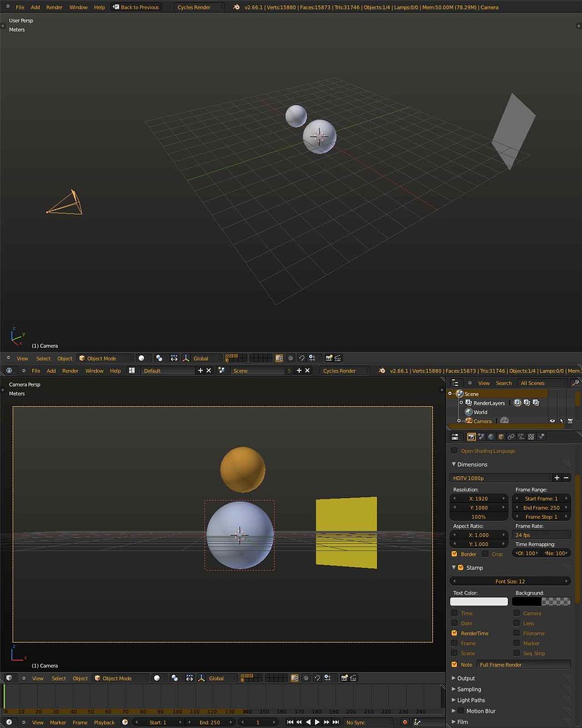582x728 pixels.
Task: Click viewport shading sphere in upper viewport header
Action: pyautogui.click(x=141, y=358)
